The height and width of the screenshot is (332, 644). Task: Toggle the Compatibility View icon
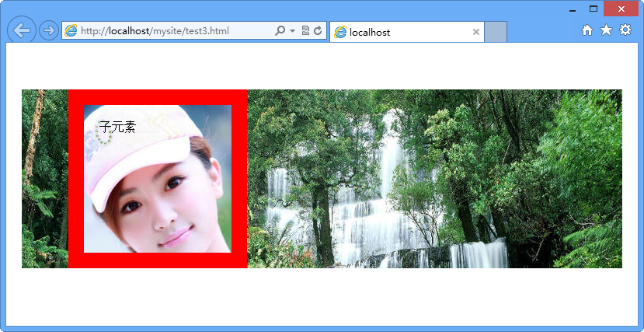click(x=305, y=31)
